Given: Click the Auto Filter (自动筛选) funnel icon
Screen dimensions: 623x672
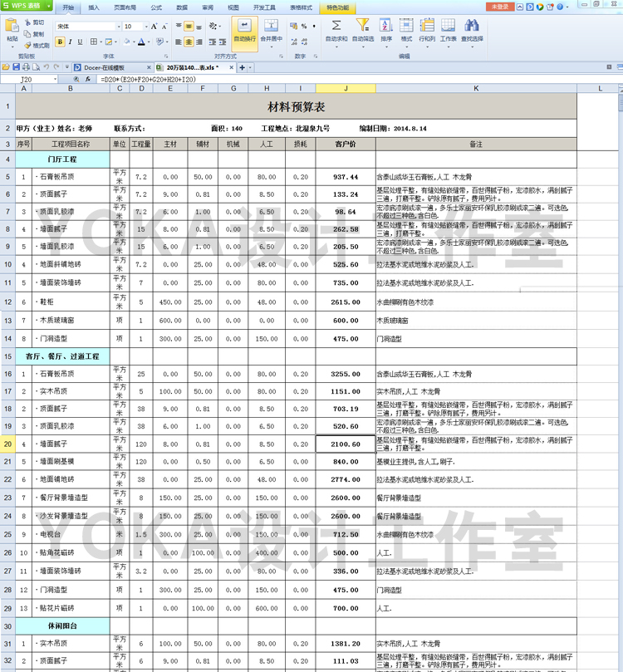Looking at the screenshot, I should [x=363, y=25].
